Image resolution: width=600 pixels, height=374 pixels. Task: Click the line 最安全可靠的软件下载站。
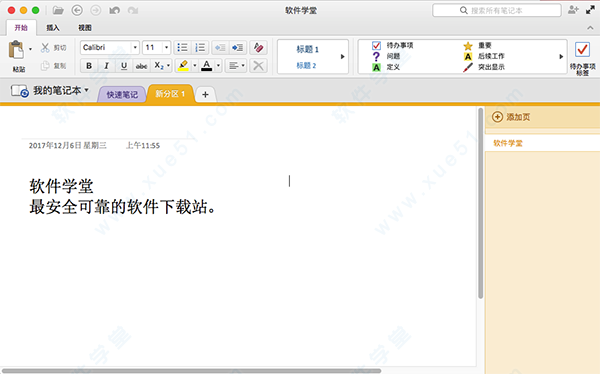pyautogui.click(x=122, y=207)
